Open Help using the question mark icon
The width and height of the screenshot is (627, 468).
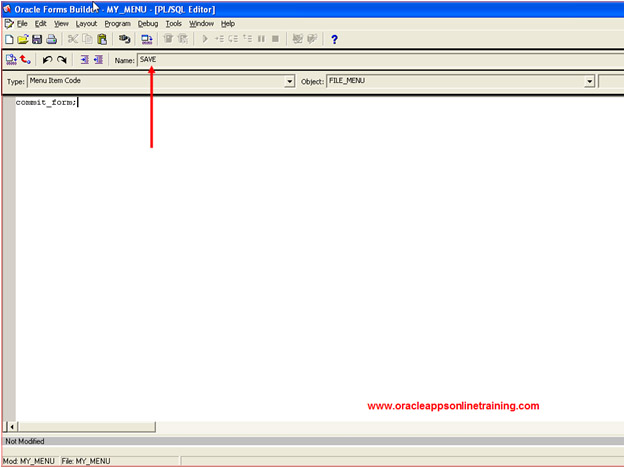(x=334, y=39)
